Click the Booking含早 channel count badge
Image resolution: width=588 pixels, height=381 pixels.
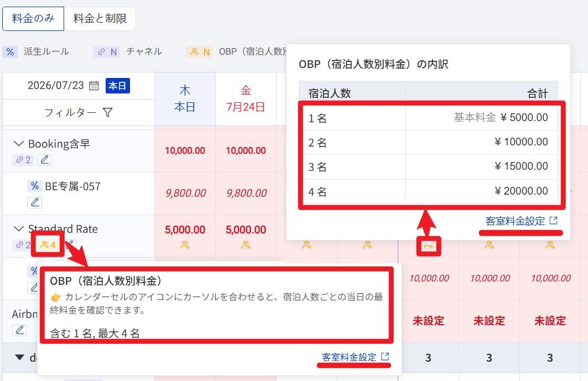pyautogui.click(x=23, y=160)
